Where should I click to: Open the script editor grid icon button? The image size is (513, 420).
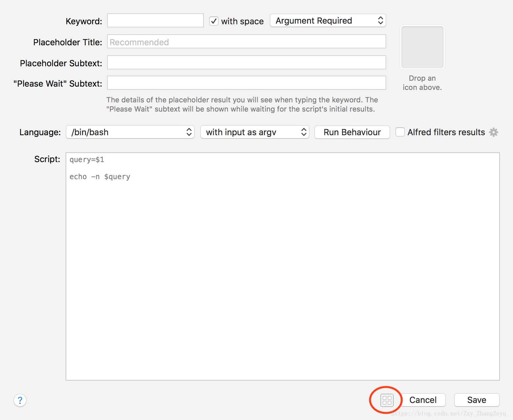pyautogui.click(x=387, y=400)
